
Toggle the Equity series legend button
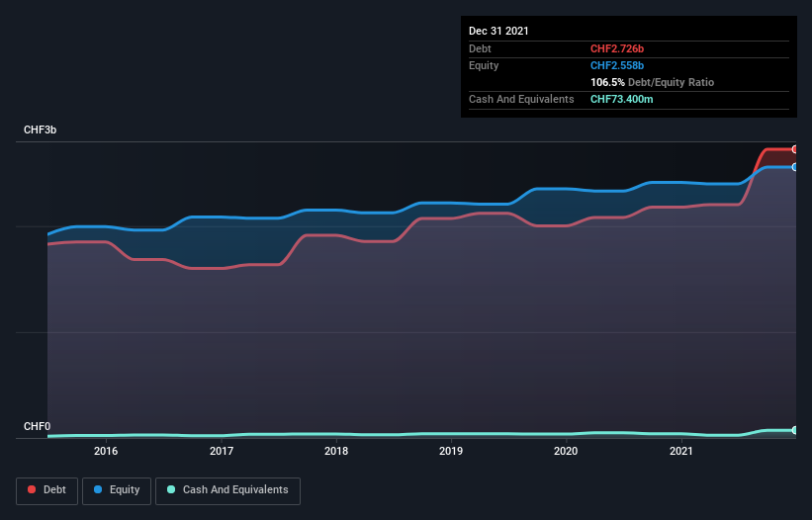[117, 490]
